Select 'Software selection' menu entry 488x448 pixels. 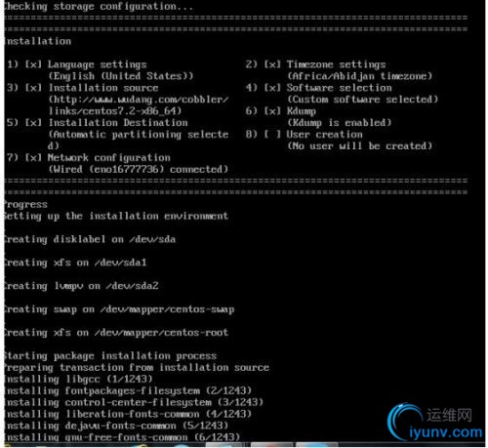point(340,88)
